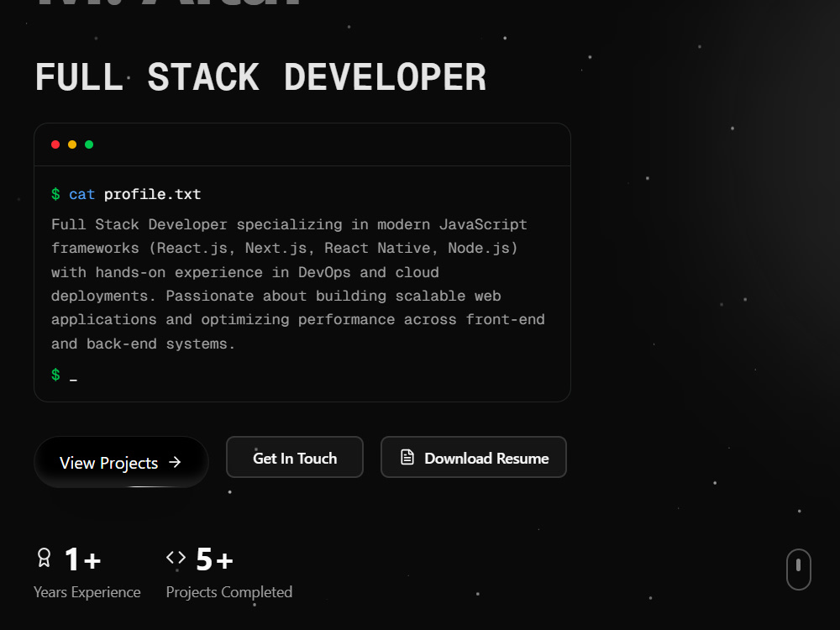Viewport: 840px width, 630px height.
Task: Click the arrow icon in View Projects
Action: pyautogui.click(x=175, y=462)
